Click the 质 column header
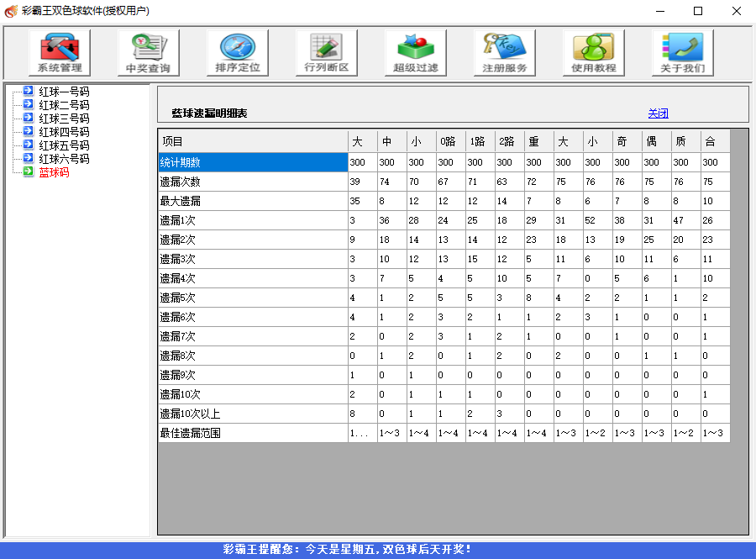The width and height of the screenshot is (756, 559). [686, 141]
